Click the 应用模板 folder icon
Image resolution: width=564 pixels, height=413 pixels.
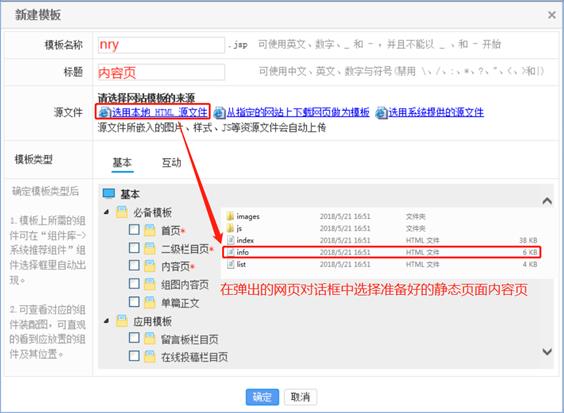(x=122, y=321)
